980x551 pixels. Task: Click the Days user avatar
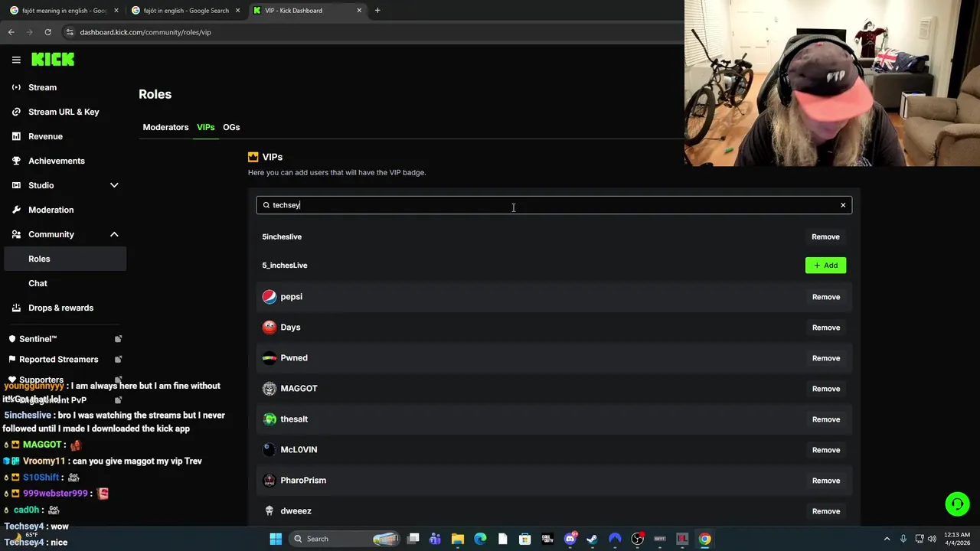(x=269, y=328)
